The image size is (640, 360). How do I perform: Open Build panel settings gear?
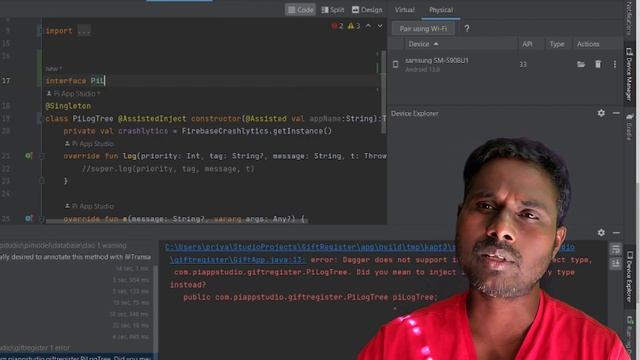(x=601, y=233)
